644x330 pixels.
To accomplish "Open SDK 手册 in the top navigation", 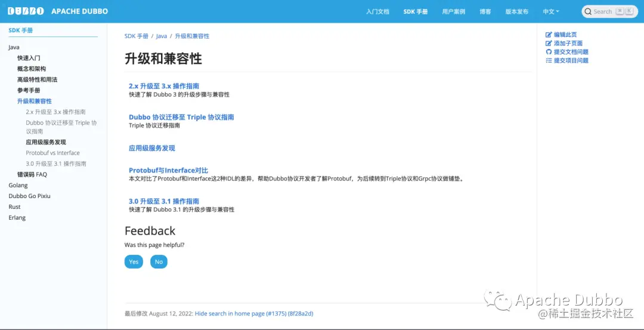I will (x=416, y=11).
